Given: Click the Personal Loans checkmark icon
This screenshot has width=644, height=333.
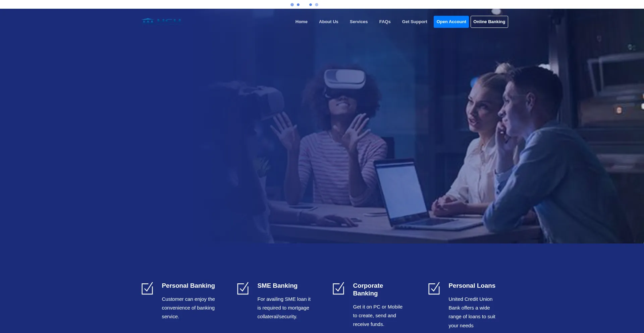Looking at the screenshot, I should 434,288.
